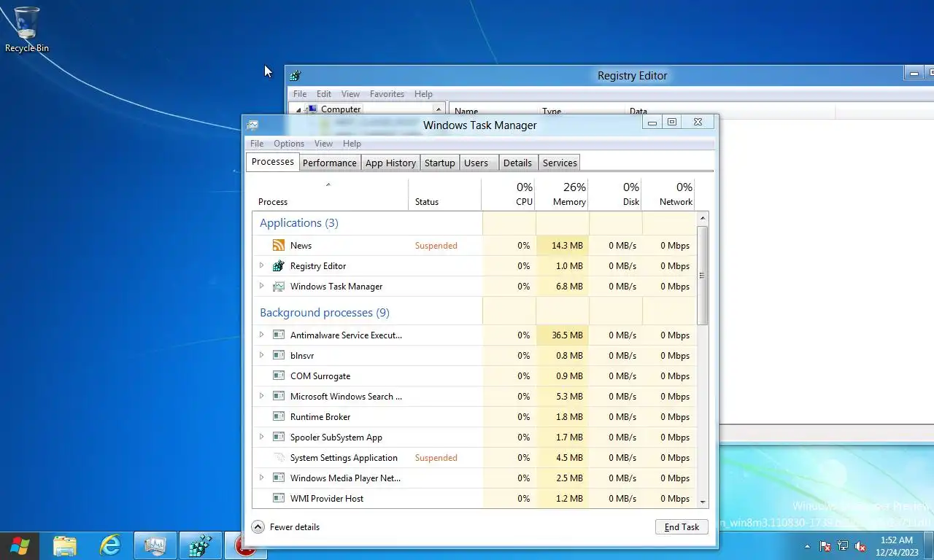Click the System Settings Application icon
Screen dimensions: 934x560
(278, 458)
